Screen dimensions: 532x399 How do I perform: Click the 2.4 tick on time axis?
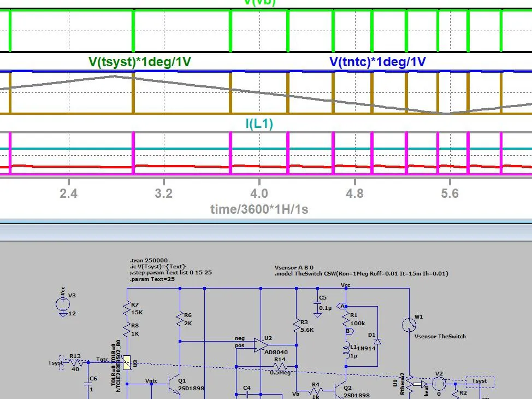68,193
